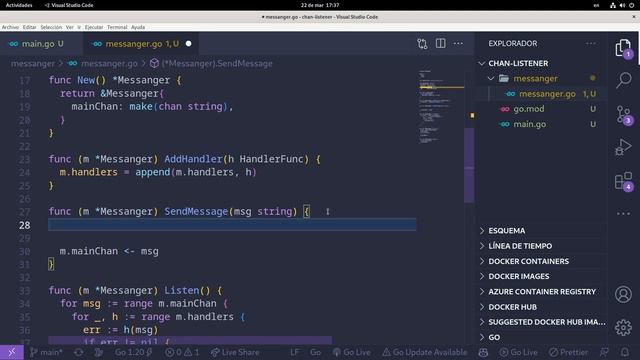
Task: Open the Selección menu
Action: (x=51, y=27)
